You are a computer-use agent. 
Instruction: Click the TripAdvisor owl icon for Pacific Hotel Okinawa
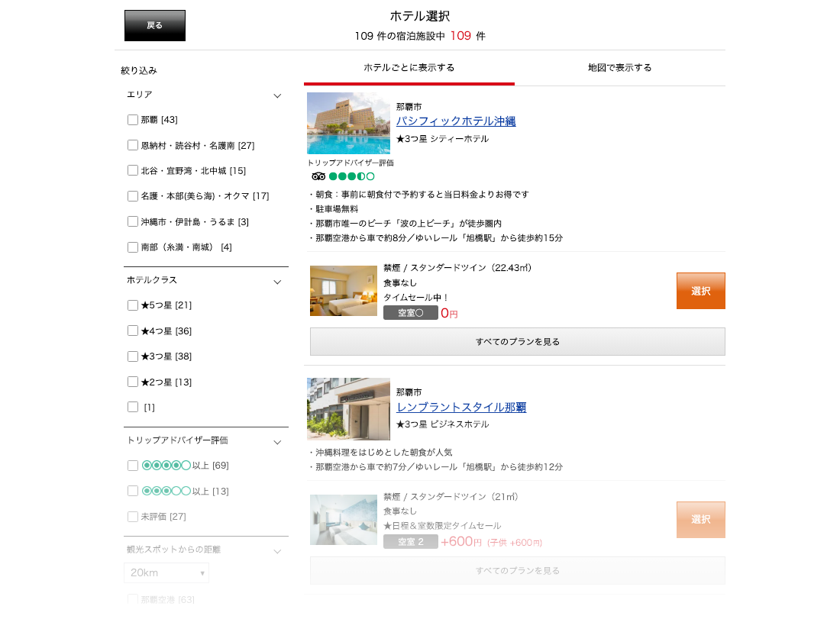(318, 176)
